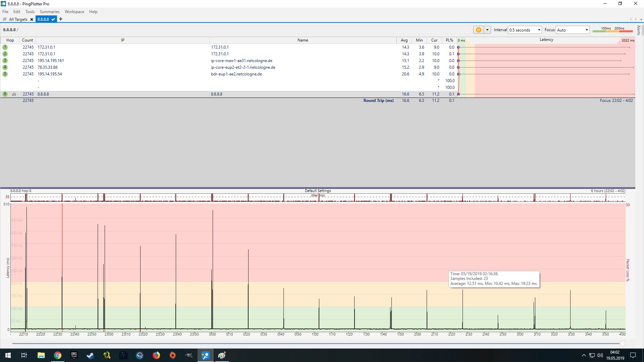This screenshot has width=644, height=362.
Task: Open Epic Games Launcher from taskbar
Action: 74,355
